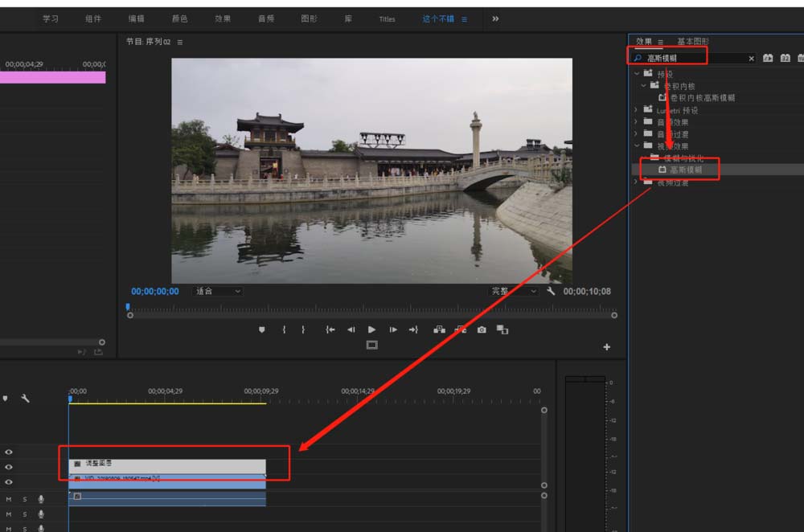Expand the Lumetri 预设 folder
The height and width of the screenshot is (532, 804).
point(637,110)
